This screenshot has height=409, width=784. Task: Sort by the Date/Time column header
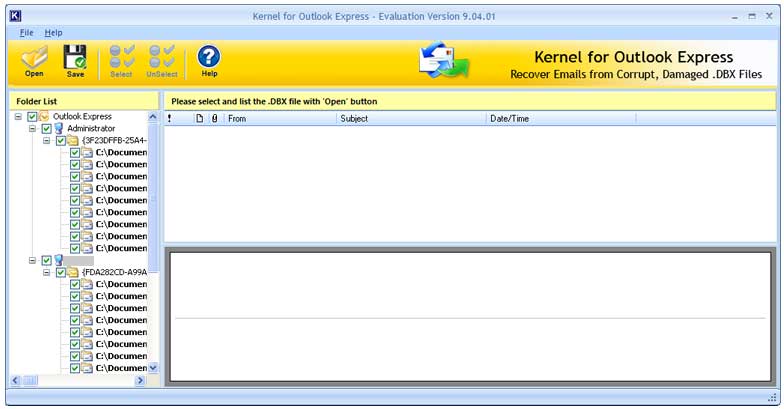561,118
